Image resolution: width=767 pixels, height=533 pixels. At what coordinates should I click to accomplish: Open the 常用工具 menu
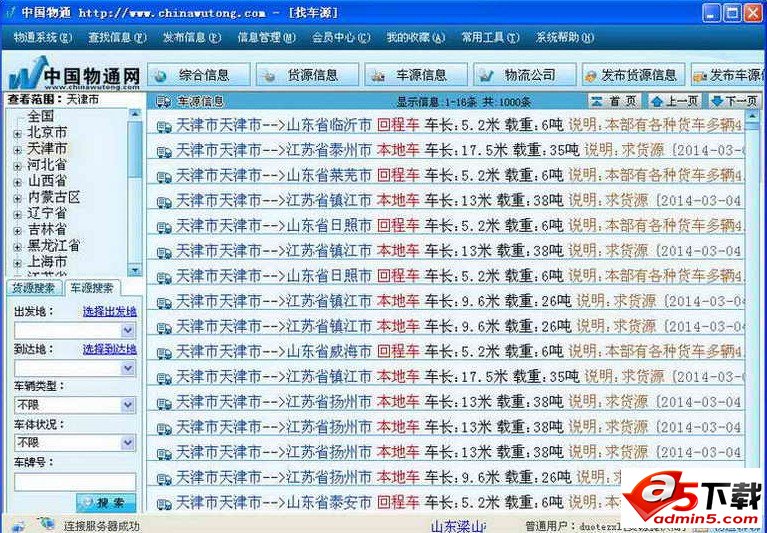click(490, 37)
